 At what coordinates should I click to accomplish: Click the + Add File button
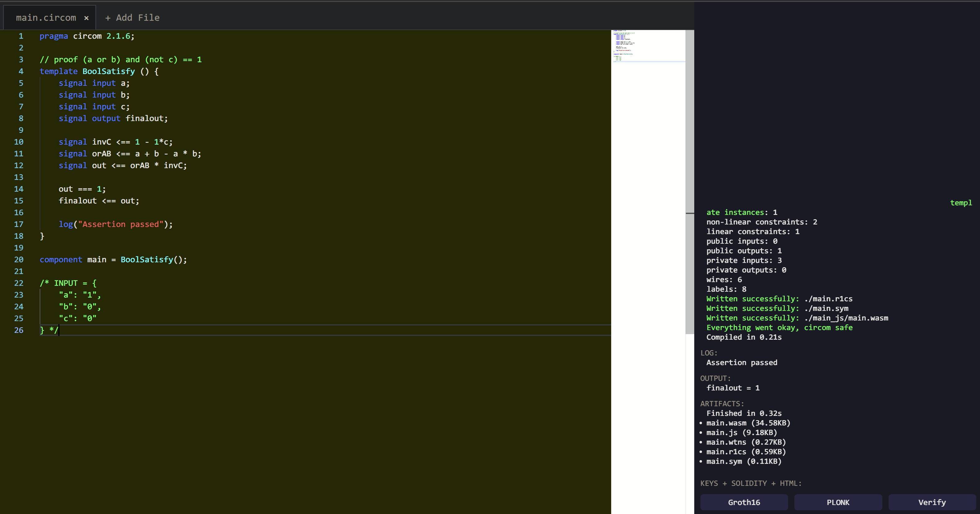132,18
